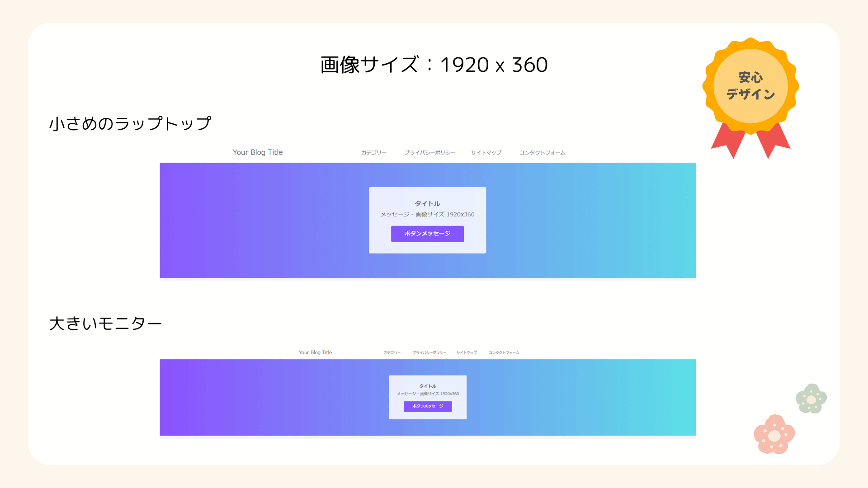
Task: Open カテゴリー in the laptop preview menu
Action: click(x=373, y=153)
